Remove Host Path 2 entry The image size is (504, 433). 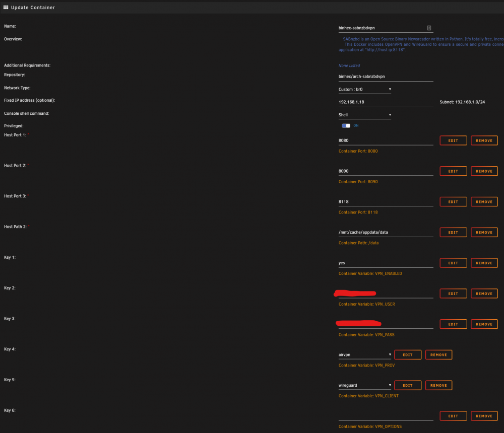coord(484,232)
